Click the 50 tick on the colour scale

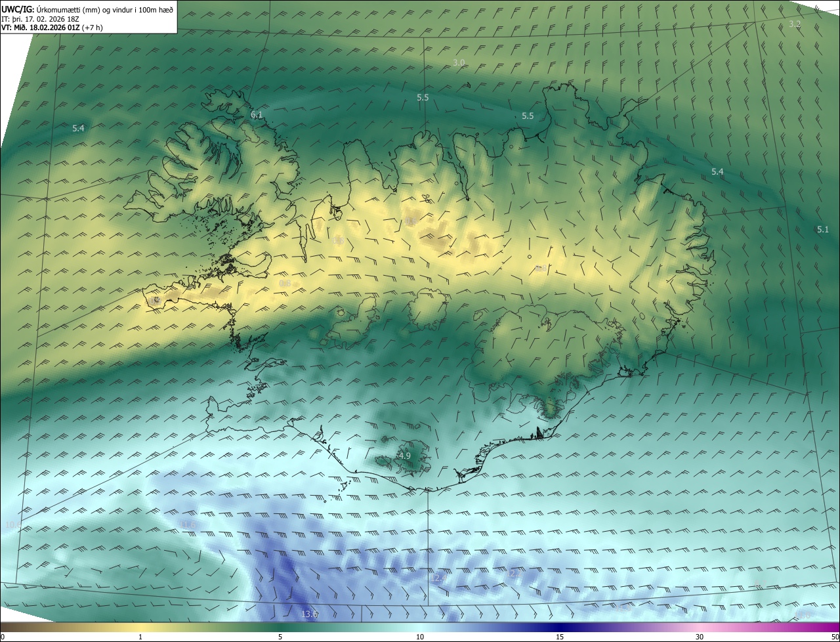point(835,637)
